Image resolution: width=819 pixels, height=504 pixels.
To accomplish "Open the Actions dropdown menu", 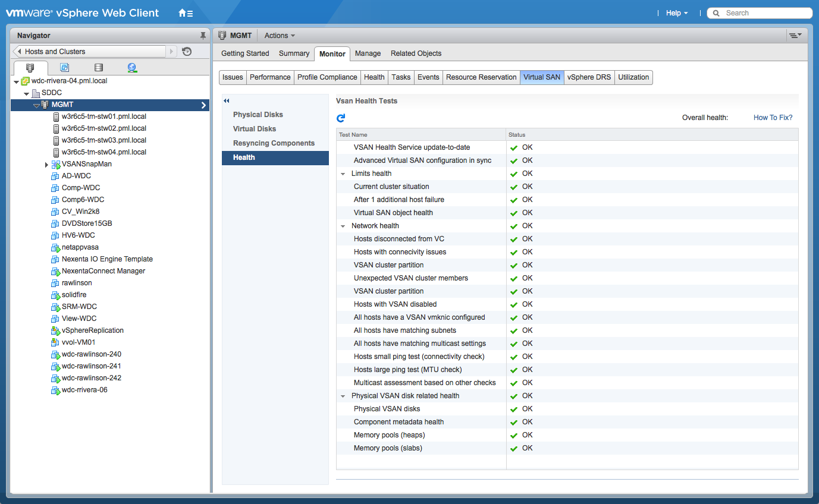I will click(280, 36).
